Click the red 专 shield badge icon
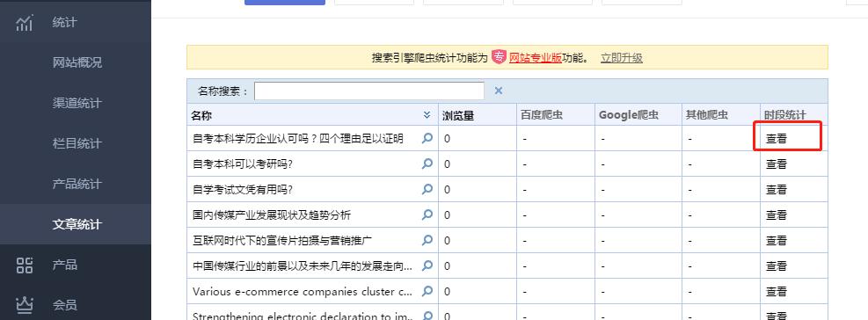 coord(499,57)
